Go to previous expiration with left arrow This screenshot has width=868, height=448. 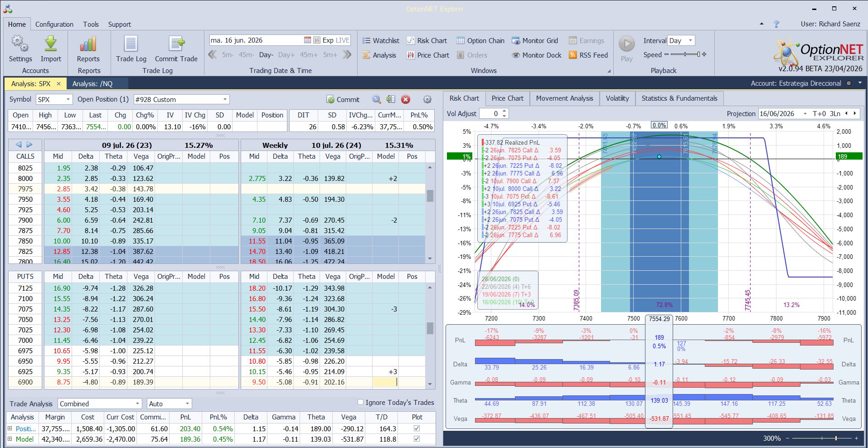click(x=19, y=145)
